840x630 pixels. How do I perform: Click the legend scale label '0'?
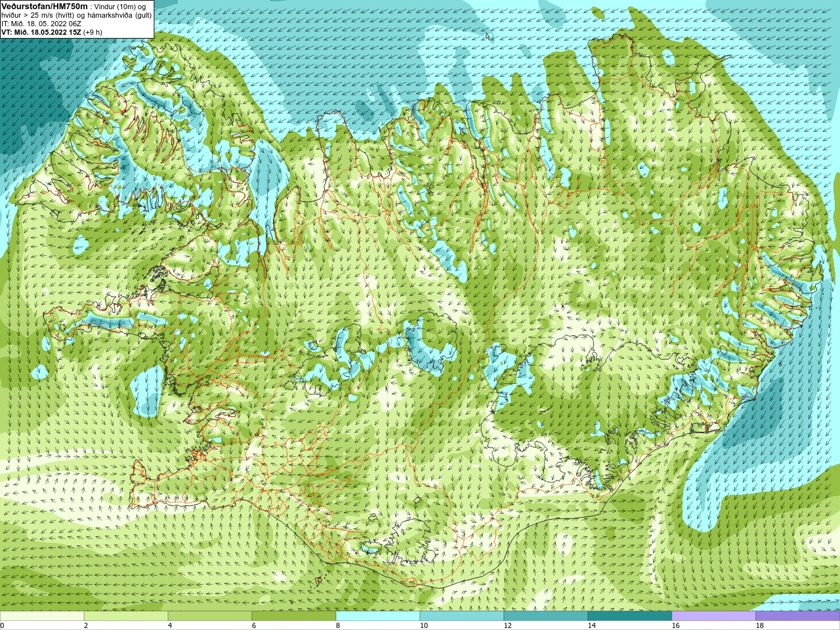(x=3, y=625)
